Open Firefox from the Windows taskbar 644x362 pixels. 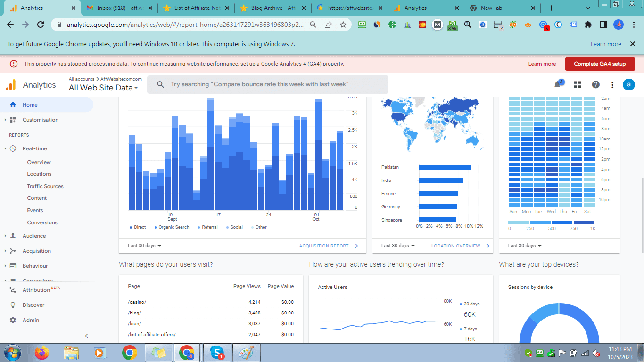(x=42, y=353)
